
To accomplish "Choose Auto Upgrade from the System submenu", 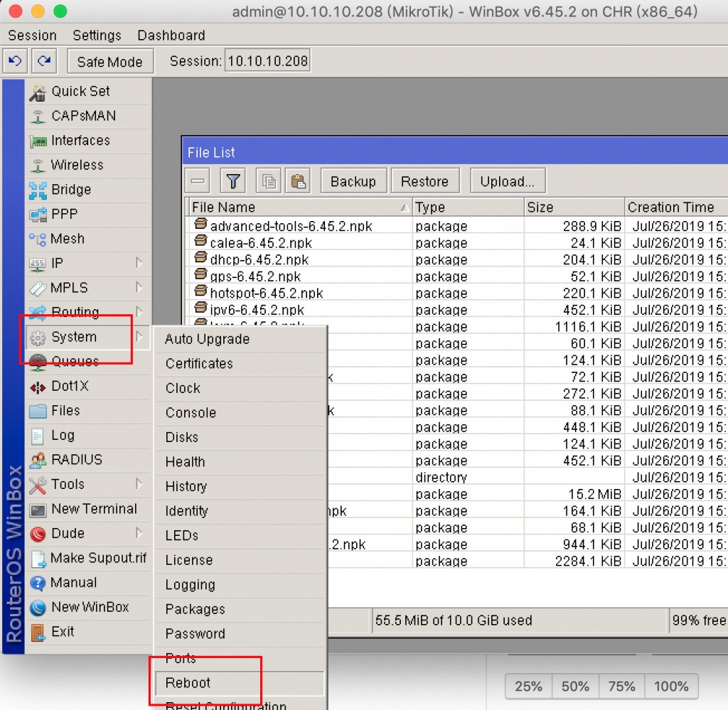I will (240, 339).
